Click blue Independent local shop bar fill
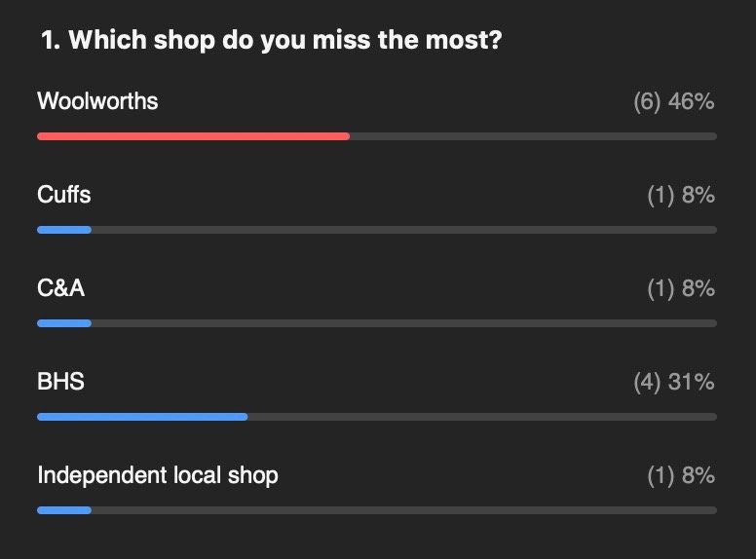 tap(64, 510)
